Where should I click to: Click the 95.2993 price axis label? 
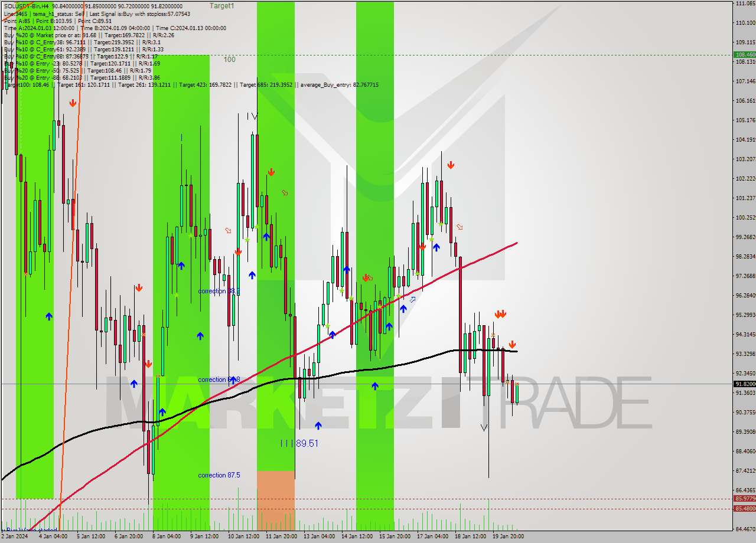746,315
